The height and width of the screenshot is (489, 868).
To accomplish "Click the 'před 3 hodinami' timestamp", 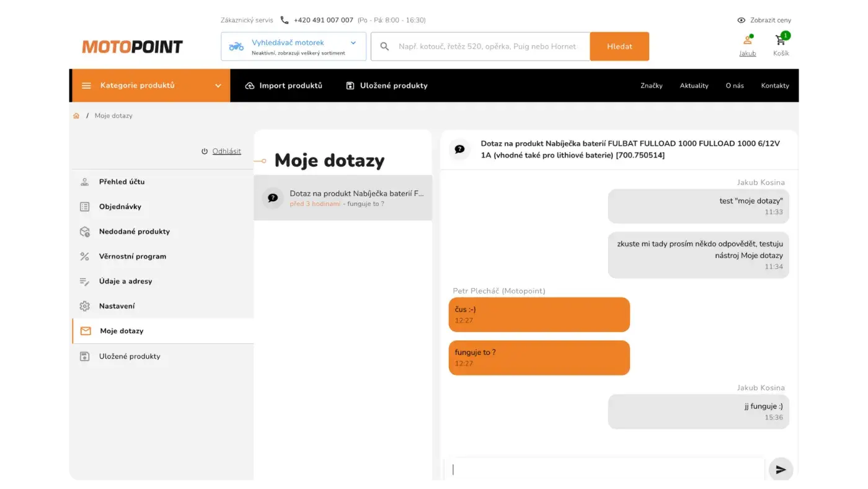I will pos(315,204).
